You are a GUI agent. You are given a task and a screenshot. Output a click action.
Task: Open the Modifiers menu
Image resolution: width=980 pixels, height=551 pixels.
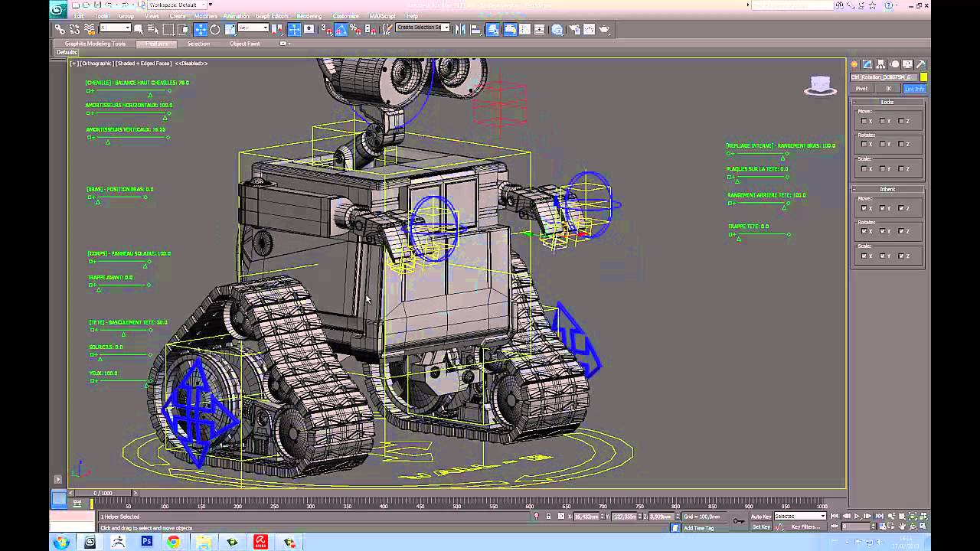(x=205, y=16)
